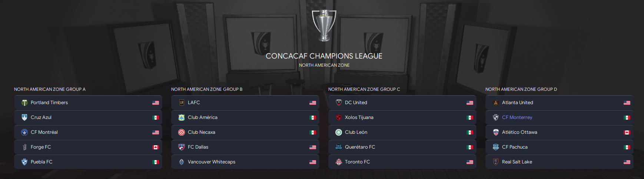Click the CONCACAF Champions League trophy

[324, 25]
